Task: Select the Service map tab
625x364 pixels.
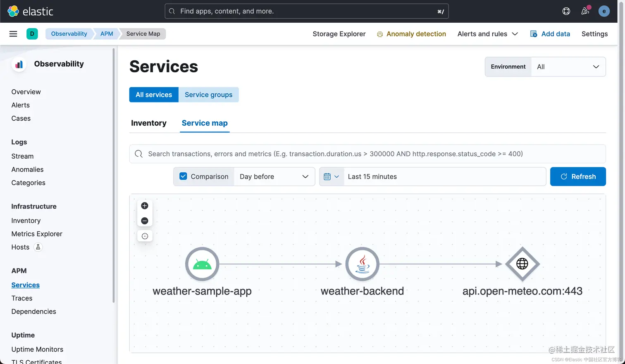Action: [205, 123]
